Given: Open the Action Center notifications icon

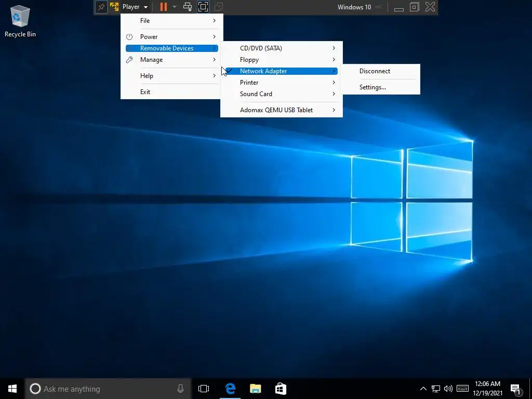Looking at the screenshot, I should tap(515, 389).
